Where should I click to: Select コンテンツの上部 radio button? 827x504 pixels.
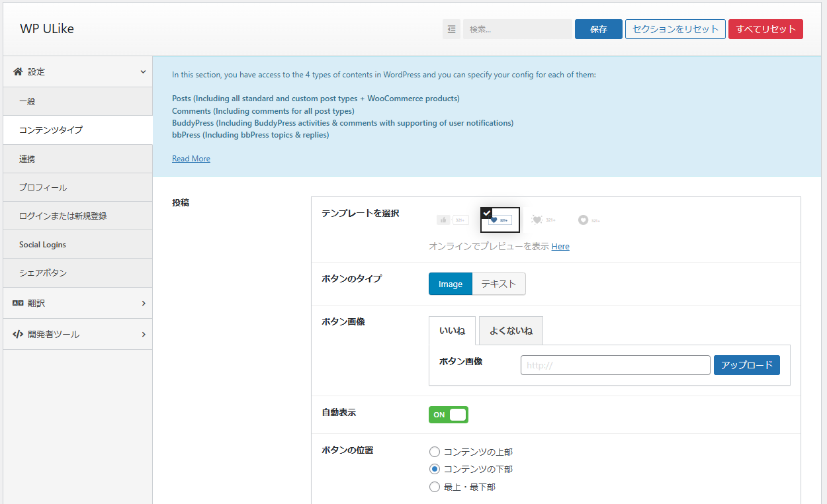coord(435,452)
